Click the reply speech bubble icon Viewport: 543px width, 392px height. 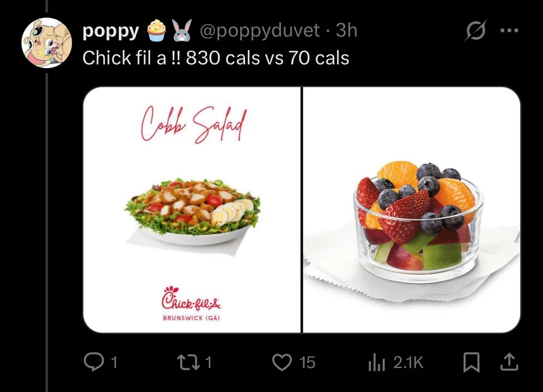(x=92, y=362)
